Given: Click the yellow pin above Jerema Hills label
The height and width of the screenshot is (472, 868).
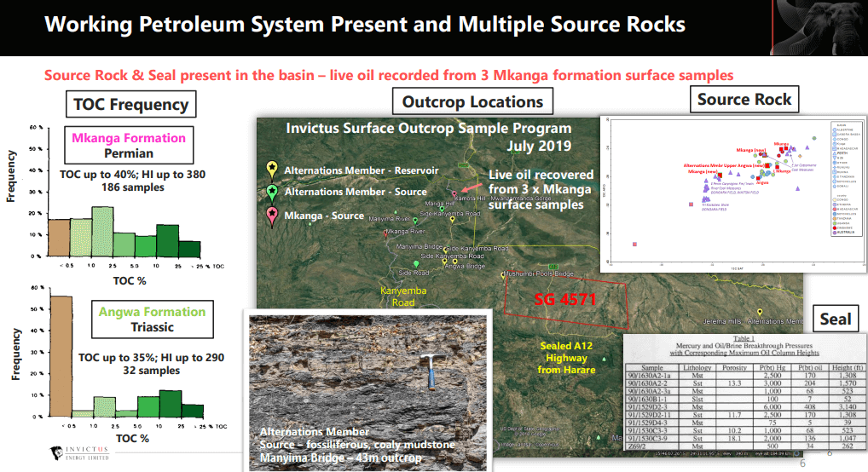Looking at the screenshot, I should pos(760,313).
